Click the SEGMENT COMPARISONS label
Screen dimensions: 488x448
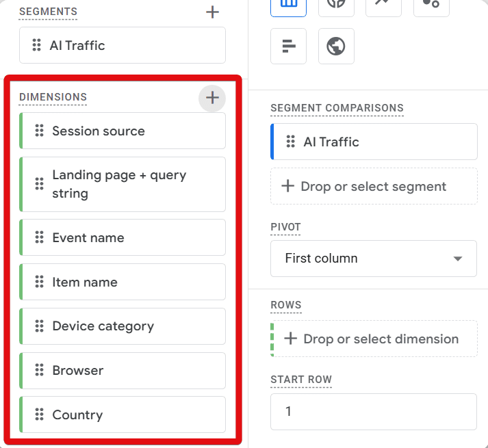(337, 108)
